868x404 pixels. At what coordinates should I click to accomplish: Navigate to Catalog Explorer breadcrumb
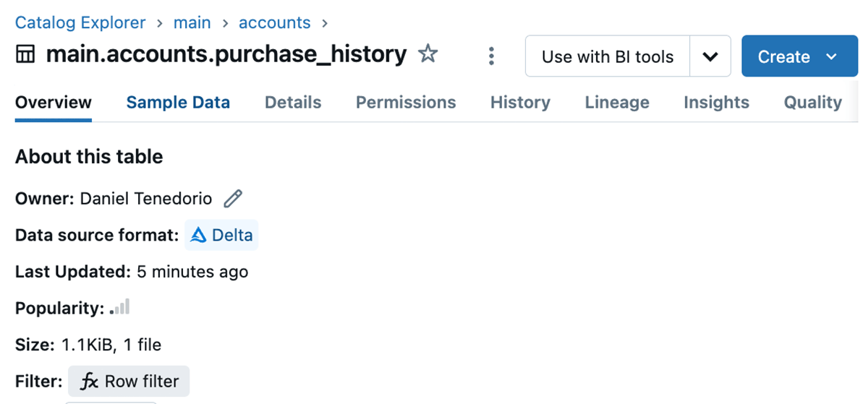click(80, 22)
